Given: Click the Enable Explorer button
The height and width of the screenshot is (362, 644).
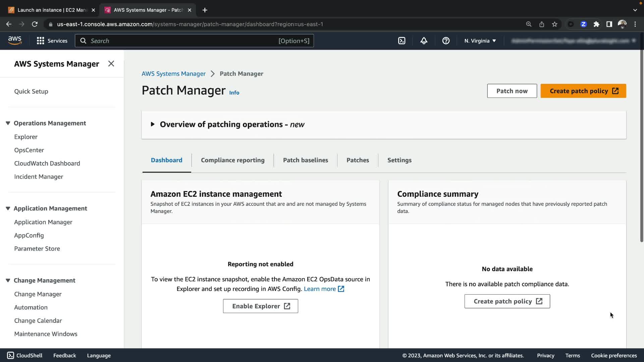Looking at the screenshot, I should point(260,306).
